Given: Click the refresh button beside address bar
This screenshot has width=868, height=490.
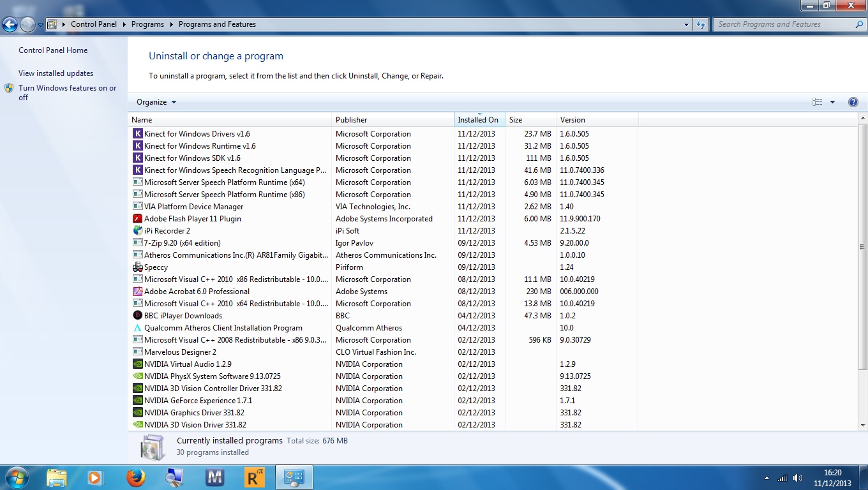Looking at the screenshot, I should pyautogui.click(x=701, y=24).
